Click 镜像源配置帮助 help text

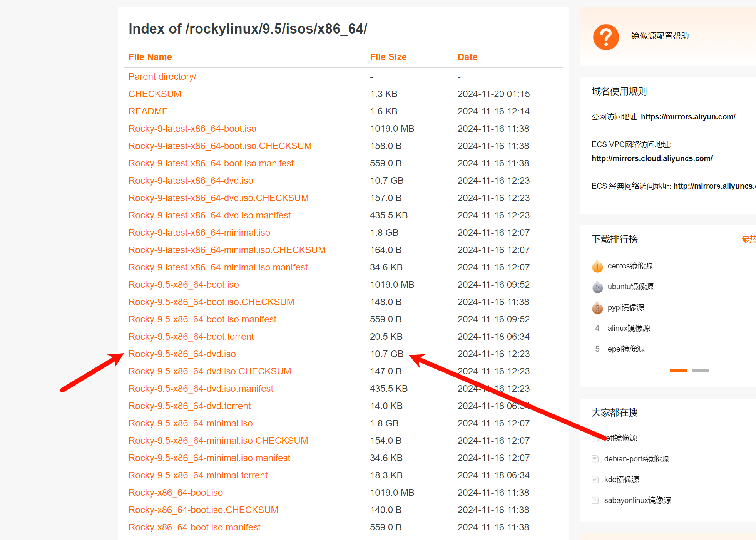tap(660, 36)
